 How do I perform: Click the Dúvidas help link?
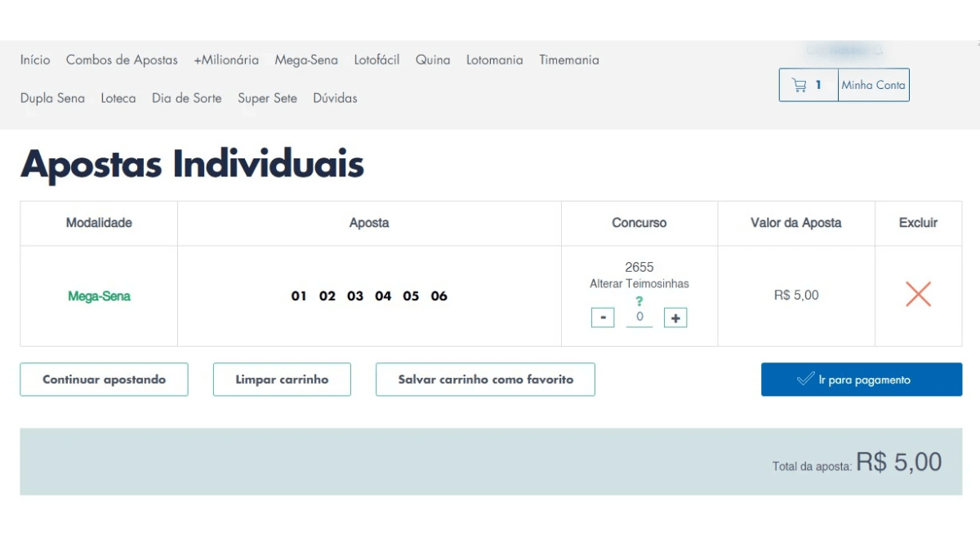point(335,98)
